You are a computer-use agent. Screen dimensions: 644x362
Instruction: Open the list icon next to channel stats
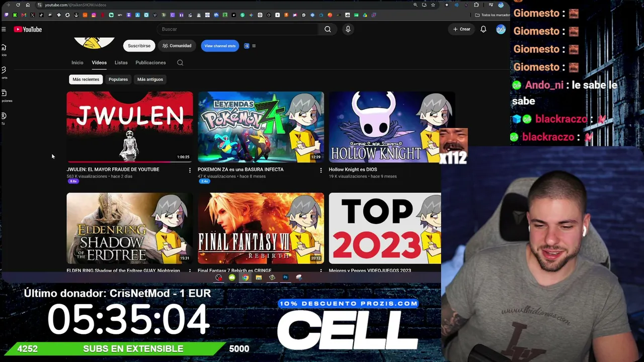pos(254,46)
